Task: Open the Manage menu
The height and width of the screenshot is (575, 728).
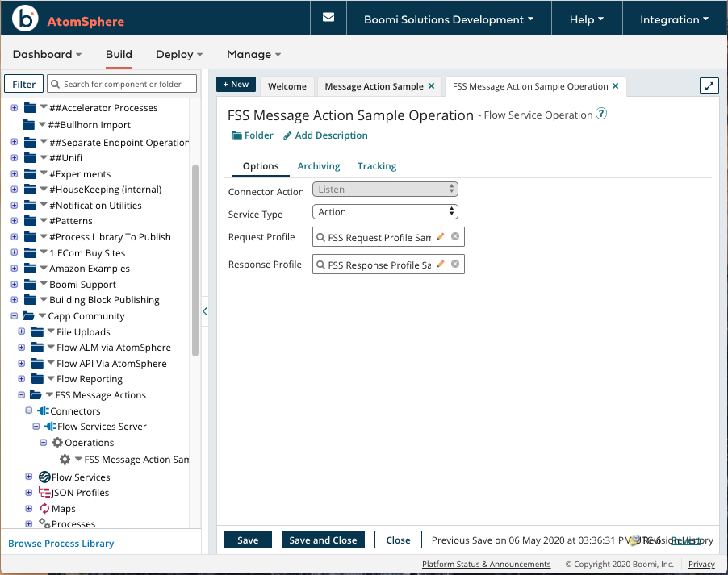Action: coord(253,54)
